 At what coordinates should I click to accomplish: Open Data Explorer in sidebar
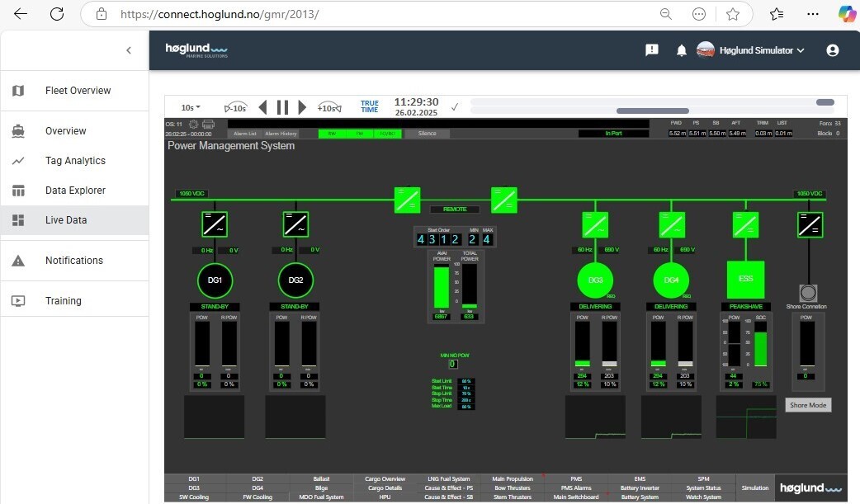(74, 191)
